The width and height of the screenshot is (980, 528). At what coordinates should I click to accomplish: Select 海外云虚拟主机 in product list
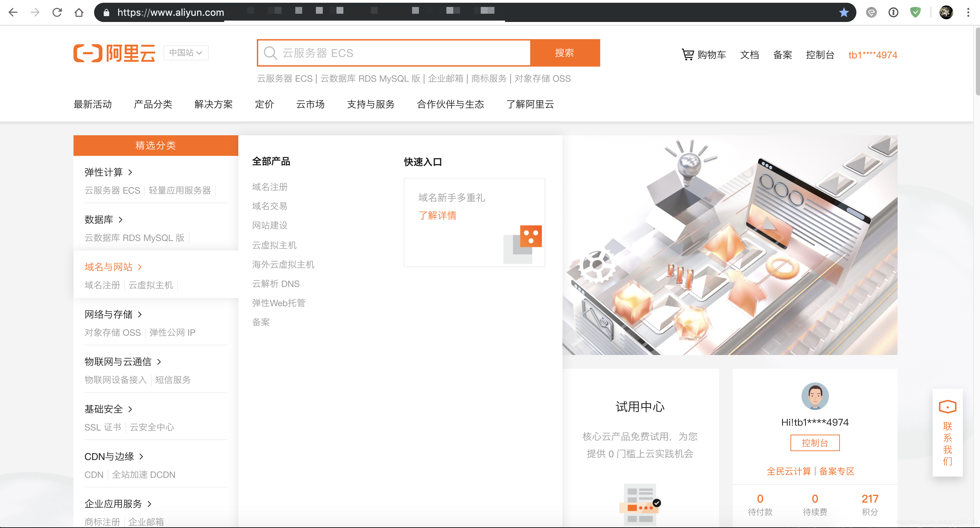(x=283, y=264)
